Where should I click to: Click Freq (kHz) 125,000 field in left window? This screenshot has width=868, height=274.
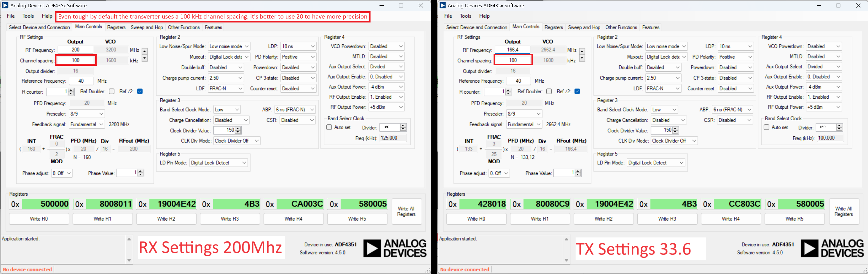pos(393,138)
